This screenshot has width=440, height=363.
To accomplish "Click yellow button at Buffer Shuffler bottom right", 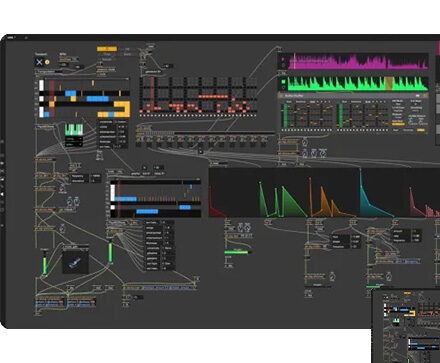I will (x=421, y=130).
